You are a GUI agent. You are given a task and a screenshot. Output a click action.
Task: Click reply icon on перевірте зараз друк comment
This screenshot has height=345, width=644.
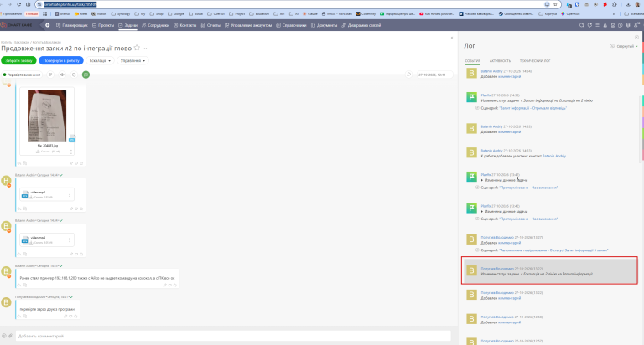(x=19, y=317)
